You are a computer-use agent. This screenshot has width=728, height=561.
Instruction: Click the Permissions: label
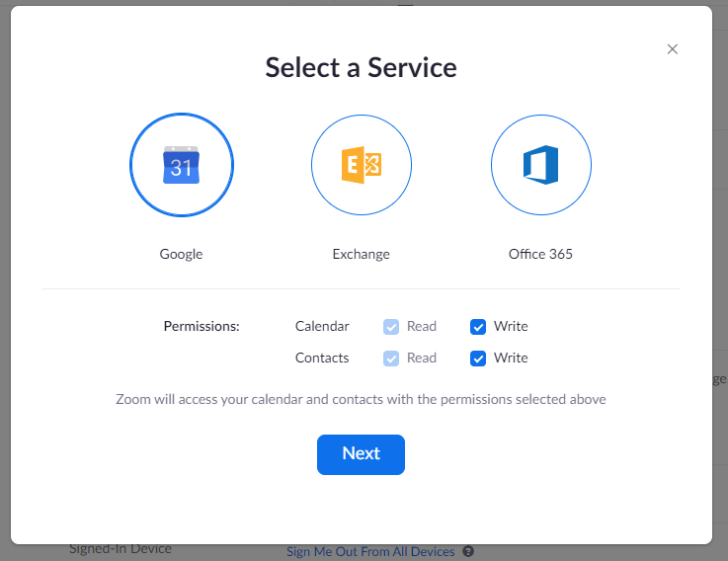202,326
